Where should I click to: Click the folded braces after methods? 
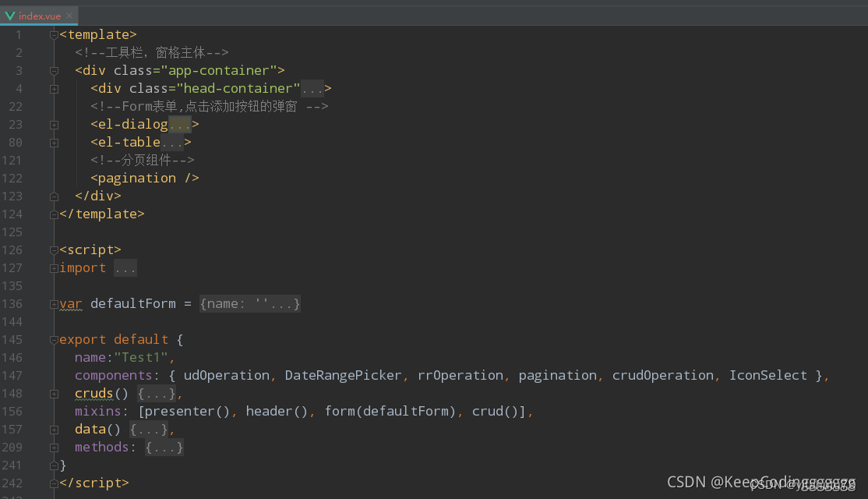coord(164,447)
